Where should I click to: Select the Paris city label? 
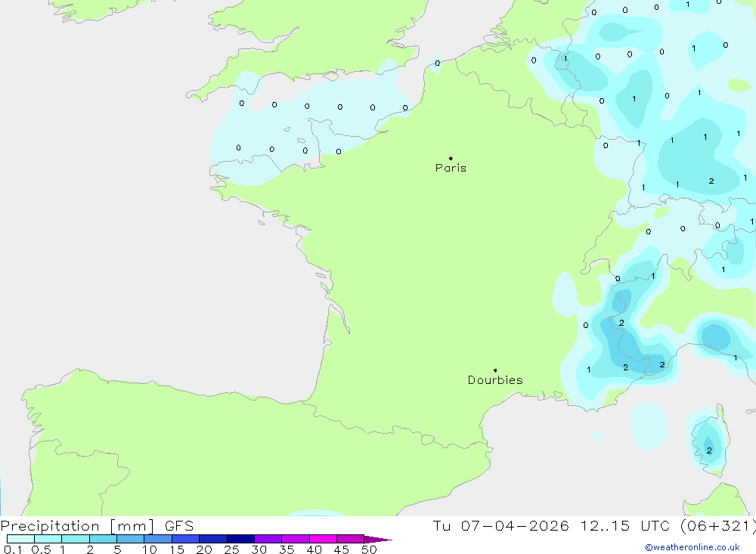[451, 168]
